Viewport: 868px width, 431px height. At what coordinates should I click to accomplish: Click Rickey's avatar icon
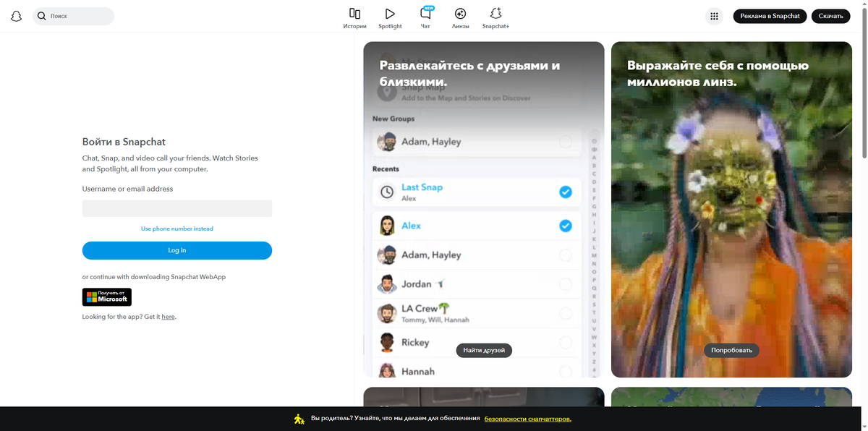387,342
